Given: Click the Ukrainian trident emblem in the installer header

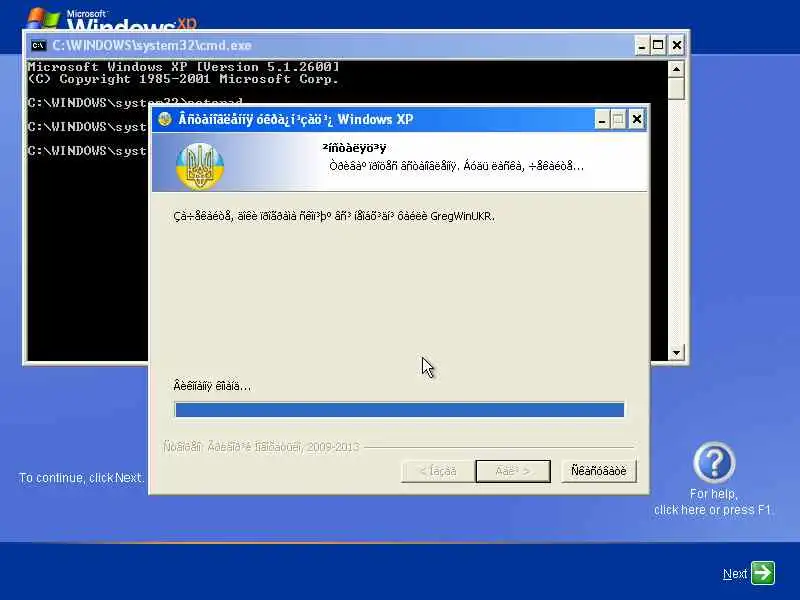Looking at the screenshot, I should 200,167.
